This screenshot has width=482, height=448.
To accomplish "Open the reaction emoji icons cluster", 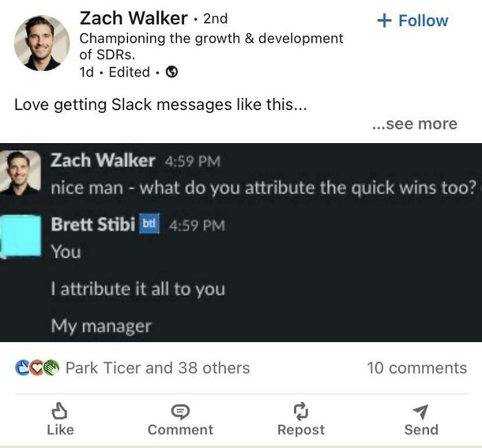I will (37, 368).
